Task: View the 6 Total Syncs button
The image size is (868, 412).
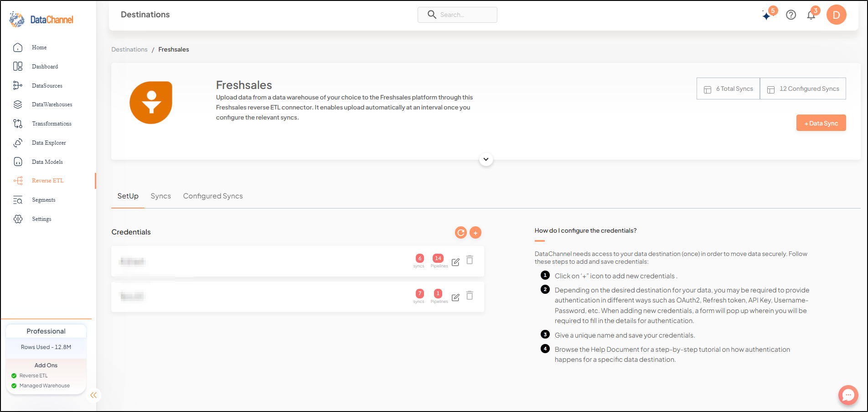Action: click(x=728, y=89)
